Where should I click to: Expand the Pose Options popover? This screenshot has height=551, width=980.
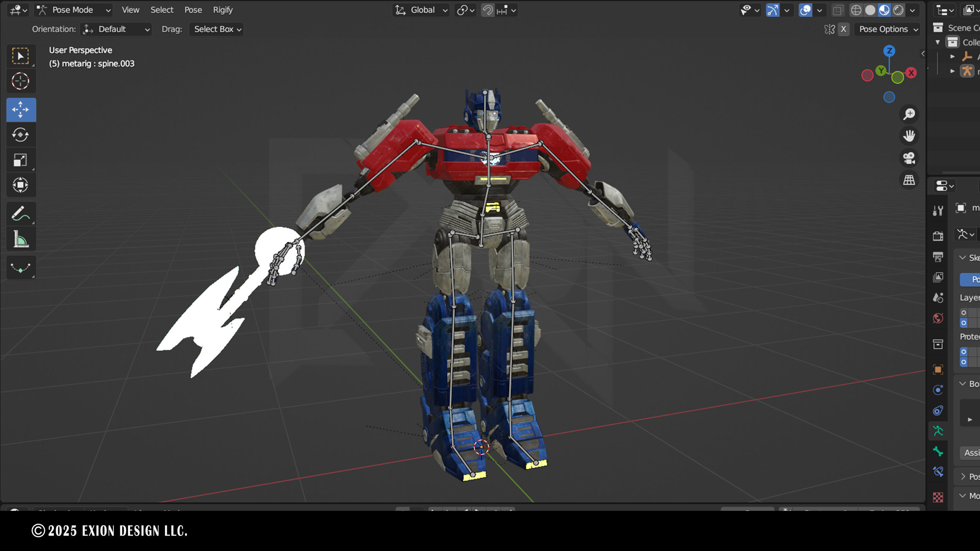(x=888, y=29)
